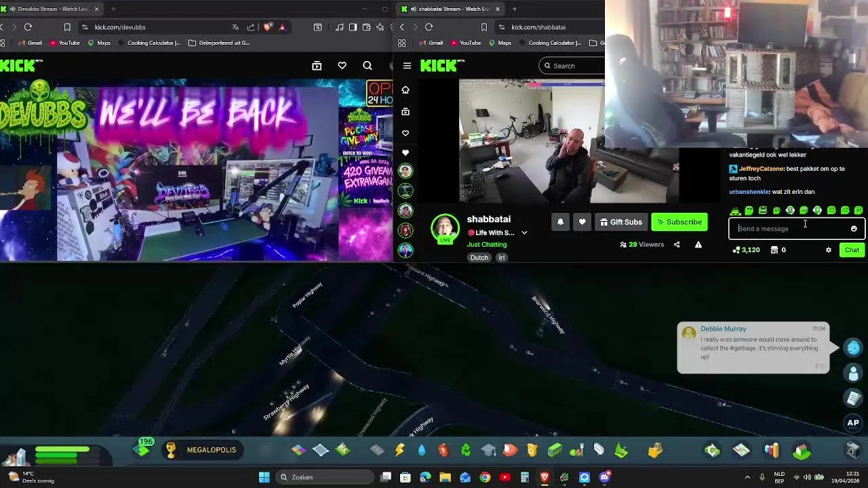Open the MEGALOPOLIS milestone trophy panel

pyautogui.click(x=203, y=450)
